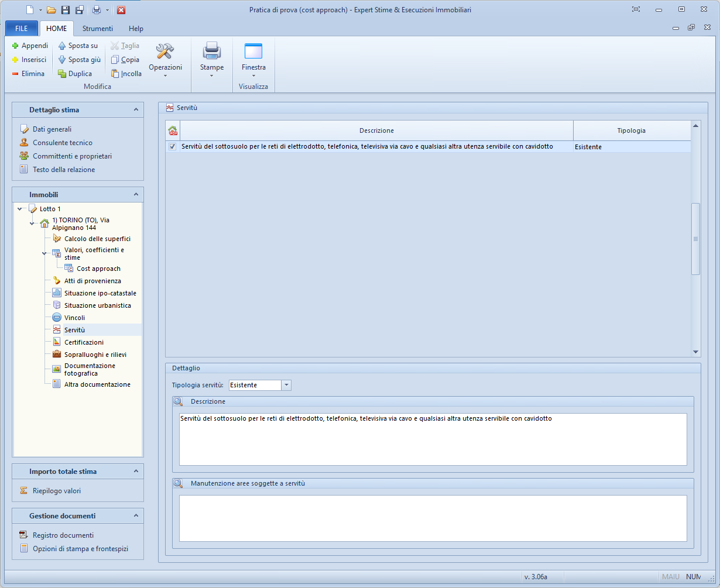720x588 pixels.
Task: Click the briefcase icon for Sopralluoghi e rilievi
Action: [57, 355]
